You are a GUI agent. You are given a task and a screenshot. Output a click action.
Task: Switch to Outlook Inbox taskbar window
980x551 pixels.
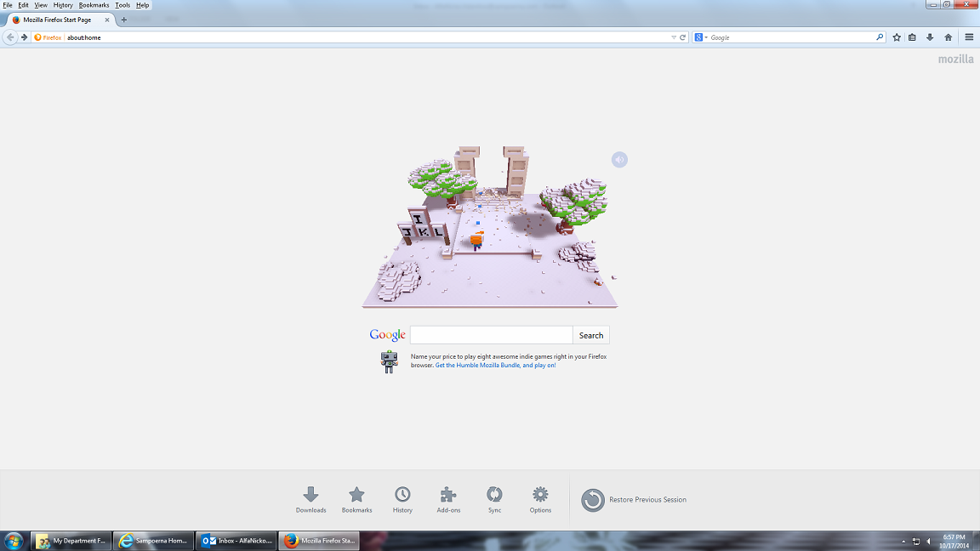(236, 541)
